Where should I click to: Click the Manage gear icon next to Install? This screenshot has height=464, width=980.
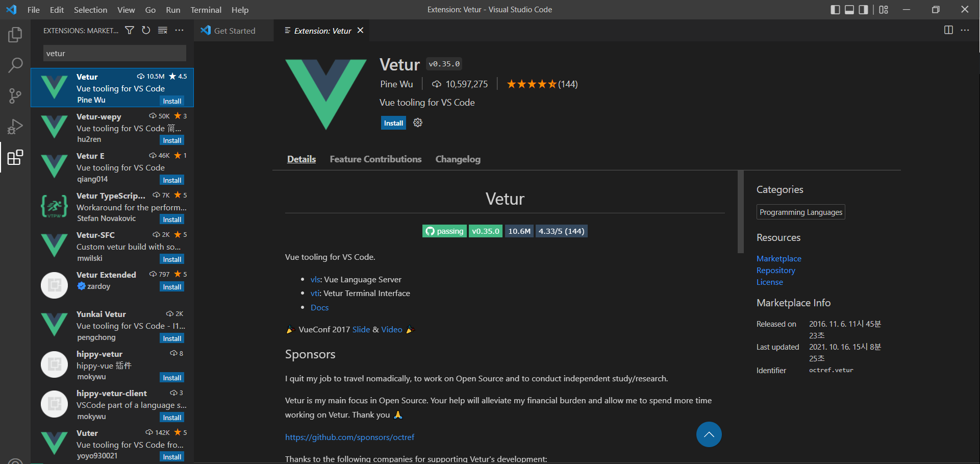[x=418, y=123]
